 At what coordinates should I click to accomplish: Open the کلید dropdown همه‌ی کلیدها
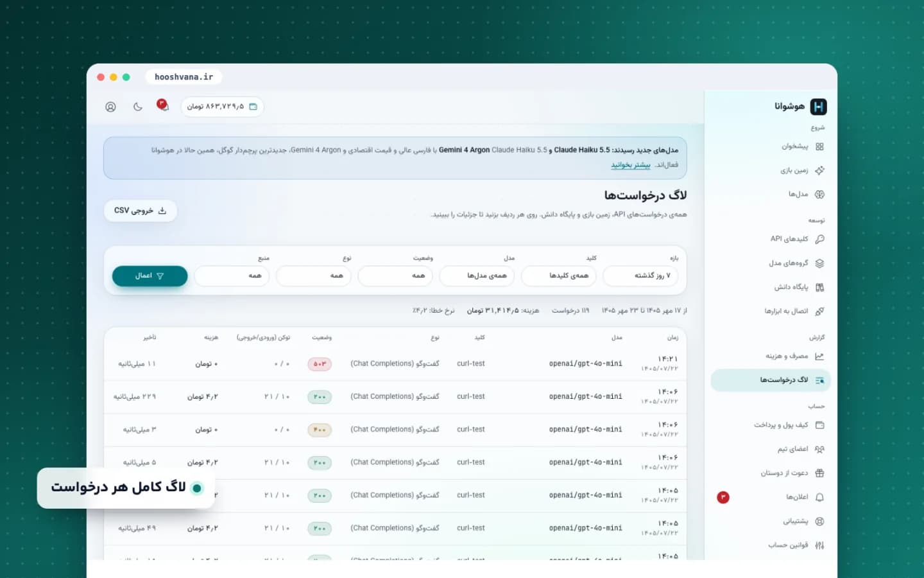pos(558,276)
